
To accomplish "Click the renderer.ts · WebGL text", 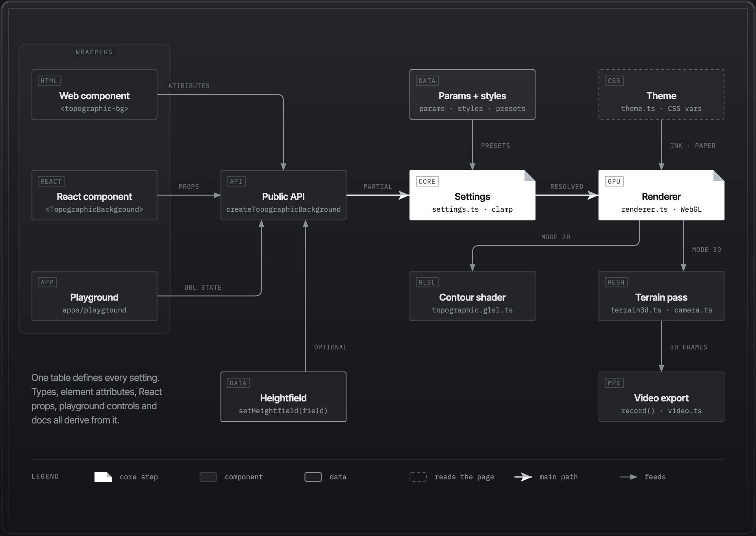I will click(x=661, y=209).
